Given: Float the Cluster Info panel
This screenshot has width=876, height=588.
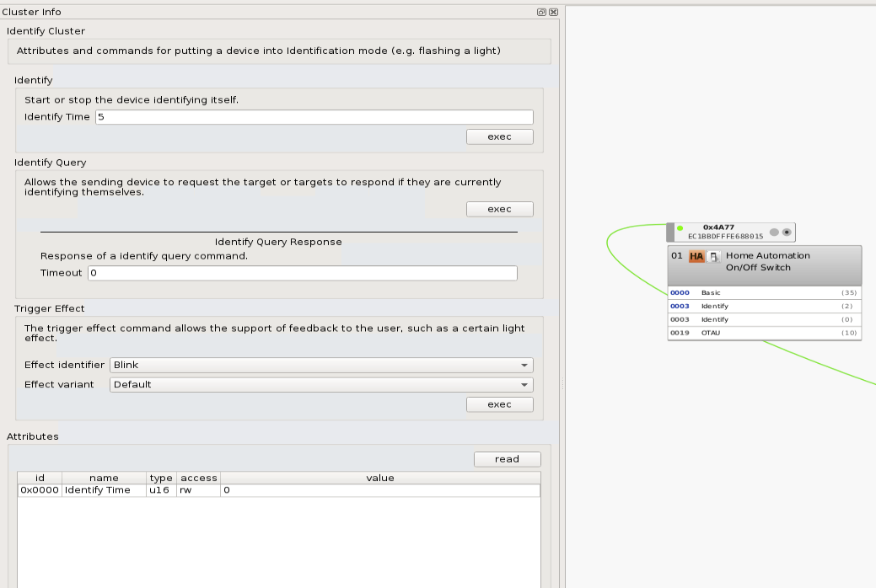Looking at the screenshot, I should click(x=541, y=12).
